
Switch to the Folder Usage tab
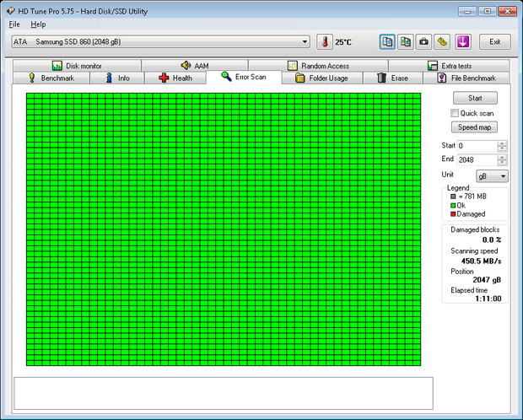pyautogui.click(x=322, y=78)
